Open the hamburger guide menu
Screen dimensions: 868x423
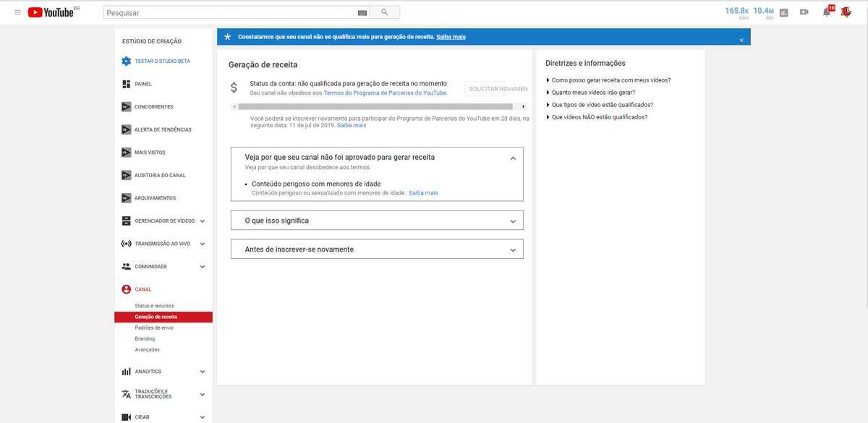pos(17,12)
